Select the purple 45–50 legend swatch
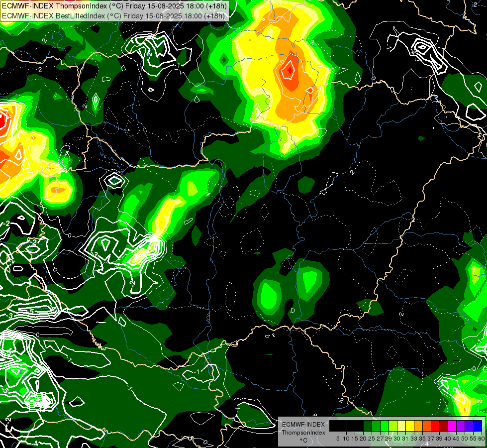Image resolution: width=487 pixels, height=448 pixels. [461, 426]
